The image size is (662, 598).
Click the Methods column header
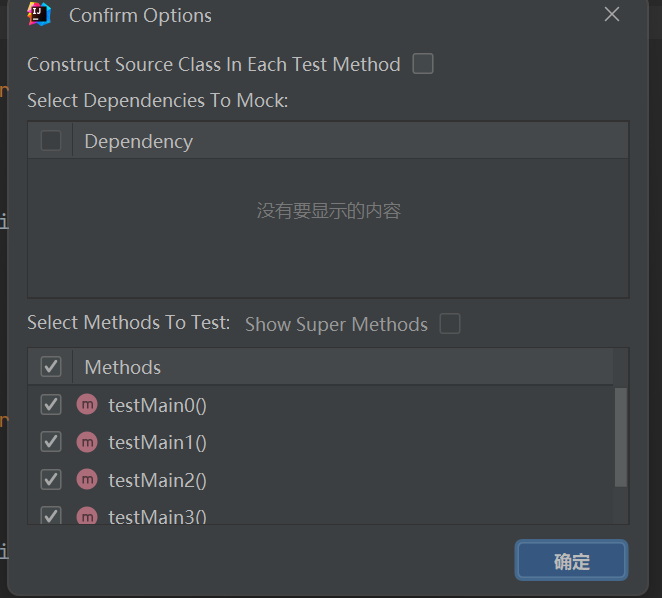(342, 367)
